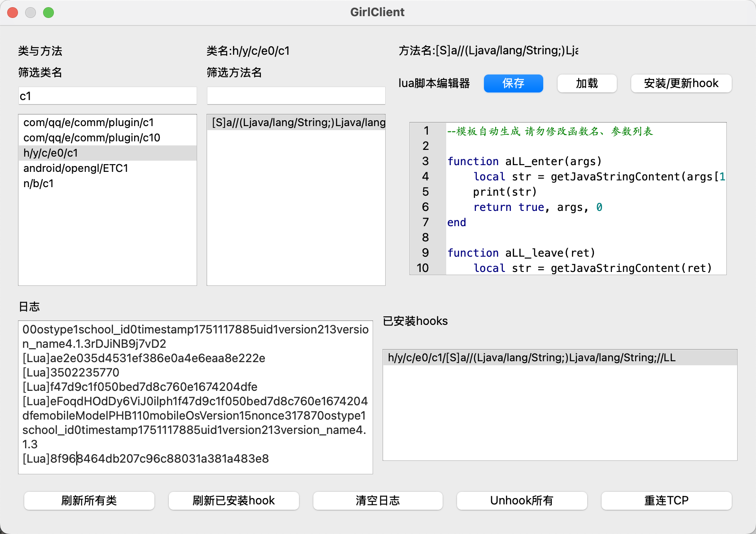The image size is (756, 534).
Task: Clear the log using the 清空日志 button
Action: pos(378,501)
